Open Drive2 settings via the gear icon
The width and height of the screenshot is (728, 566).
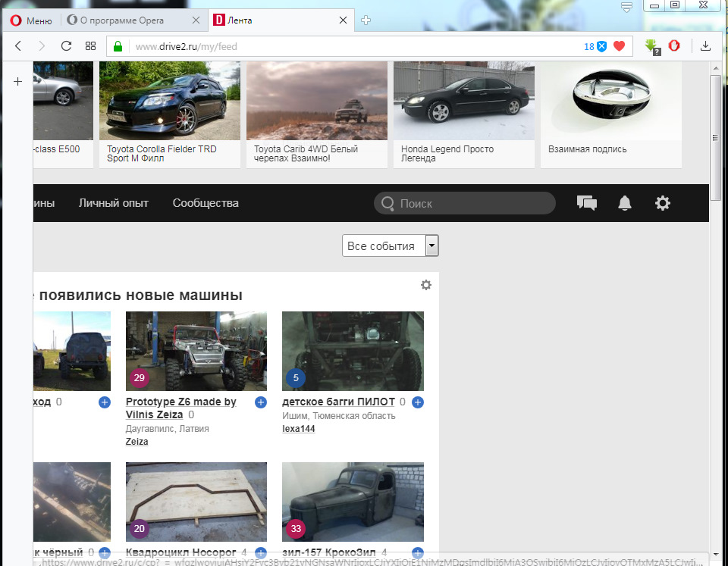663,203
